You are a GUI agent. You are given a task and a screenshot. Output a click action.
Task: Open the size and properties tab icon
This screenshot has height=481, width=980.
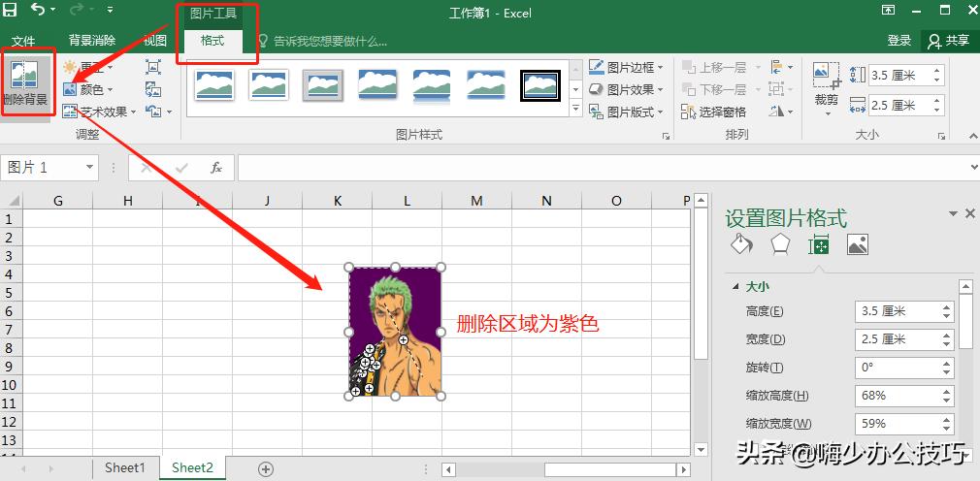[x=819, y=244]
